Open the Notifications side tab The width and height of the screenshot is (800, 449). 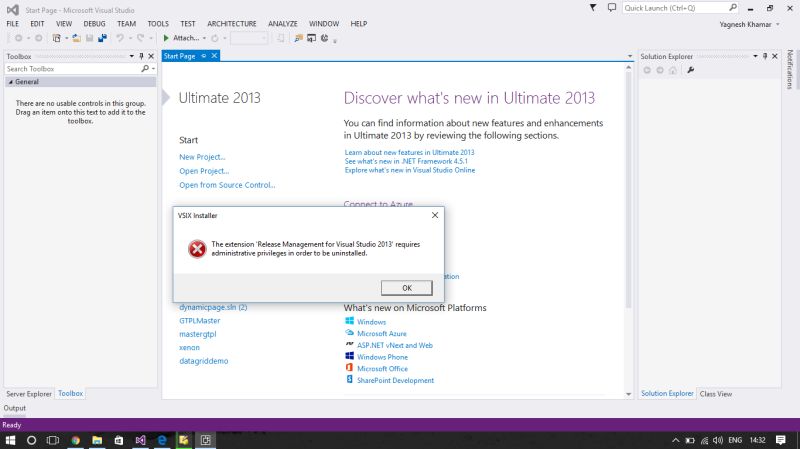pos(790,69)
